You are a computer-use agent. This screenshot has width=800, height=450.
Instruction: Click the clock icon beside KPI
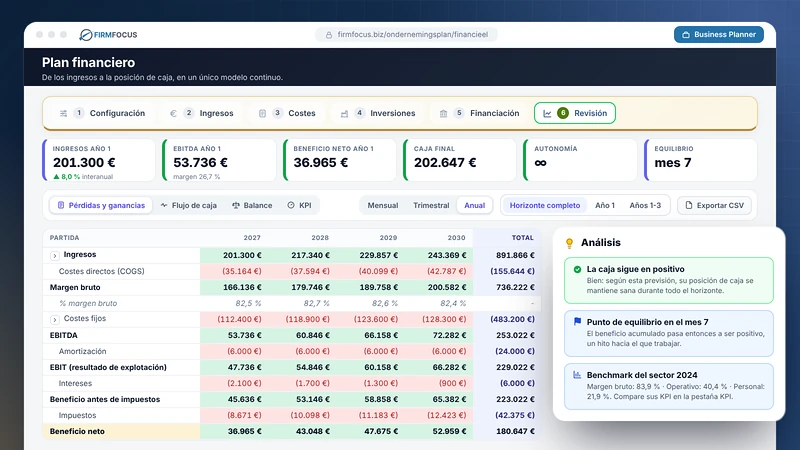click(291, 205)
